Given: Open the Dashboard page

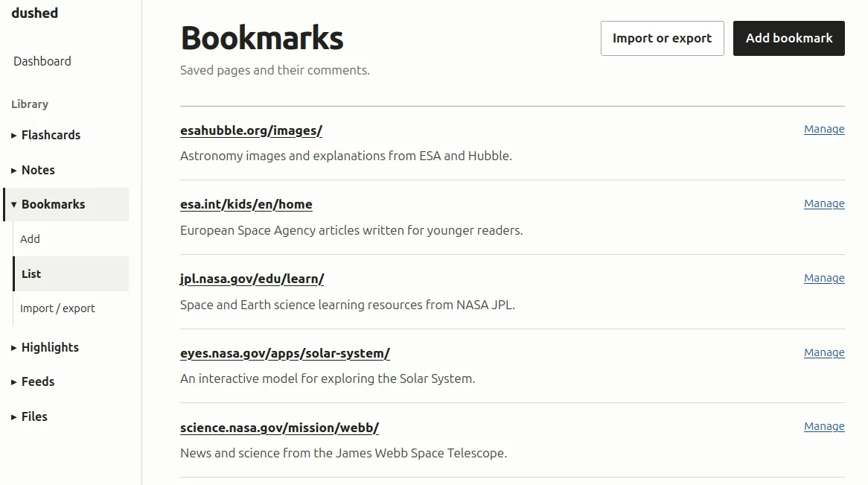Looking at the screenshot, I should point(42,62).
